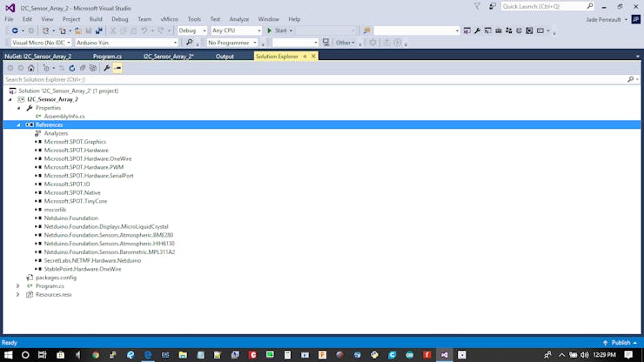Screen dimensions: 644x362
Task: Click the Visual Micro magnifier search icon
Action: tap(190, 43)
